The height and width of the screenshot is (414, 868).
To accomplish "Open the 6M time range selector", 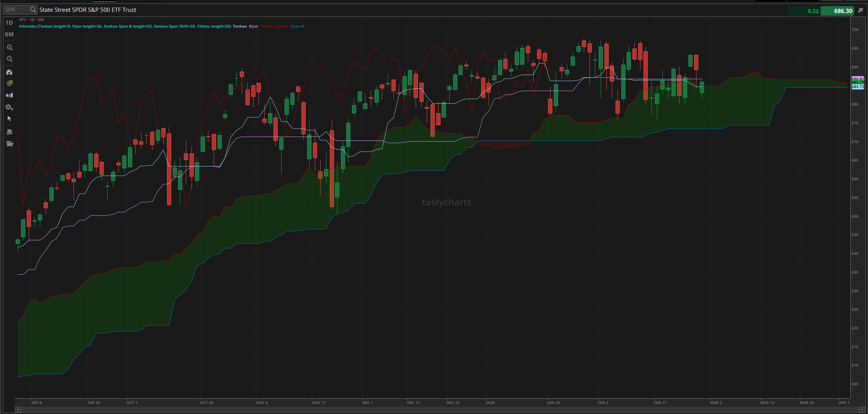I will click(9, 34).
